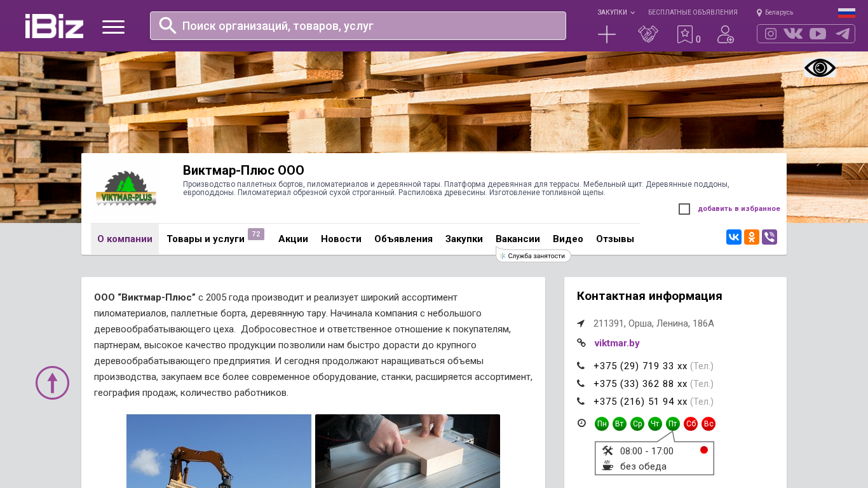The width and height of the screenshot is (868, 488).
Task: Select Friday 'Пт' day circle
Action: pos(673,424)
